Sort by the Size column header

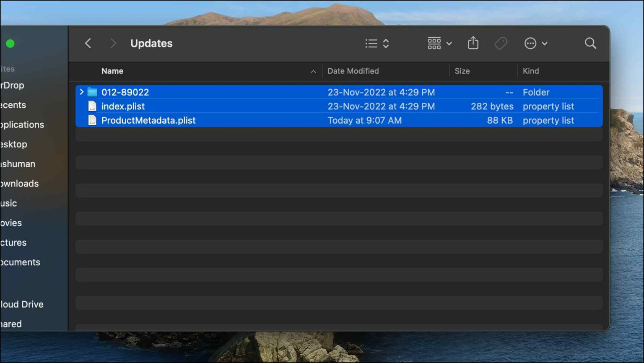(x=462, y=71)
